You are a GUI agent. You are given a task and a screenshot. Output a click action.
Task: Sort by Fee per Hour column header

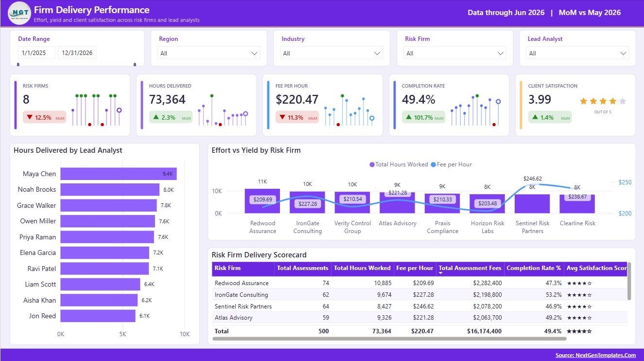415,268
